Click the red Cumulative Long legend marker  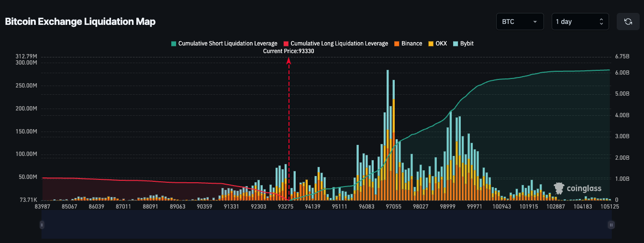[x=286, y=44]
